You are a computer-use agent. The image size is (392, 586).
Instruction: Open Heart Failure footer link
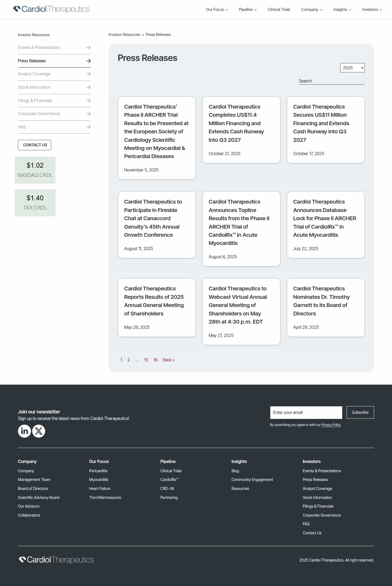100,489
